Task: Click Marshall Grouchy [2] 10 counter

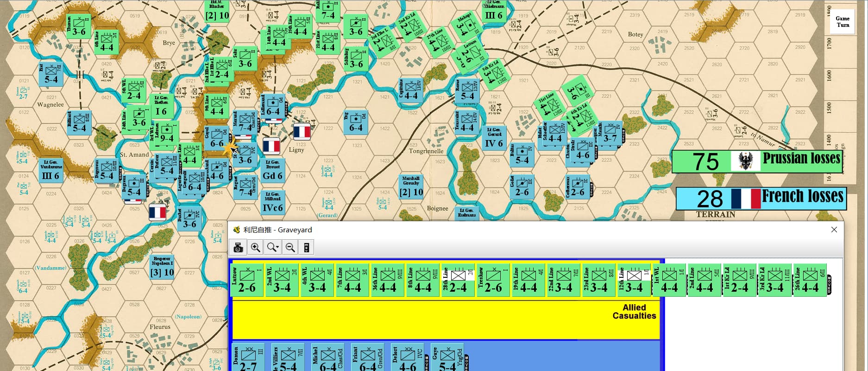Action: (x=411, y=187)
